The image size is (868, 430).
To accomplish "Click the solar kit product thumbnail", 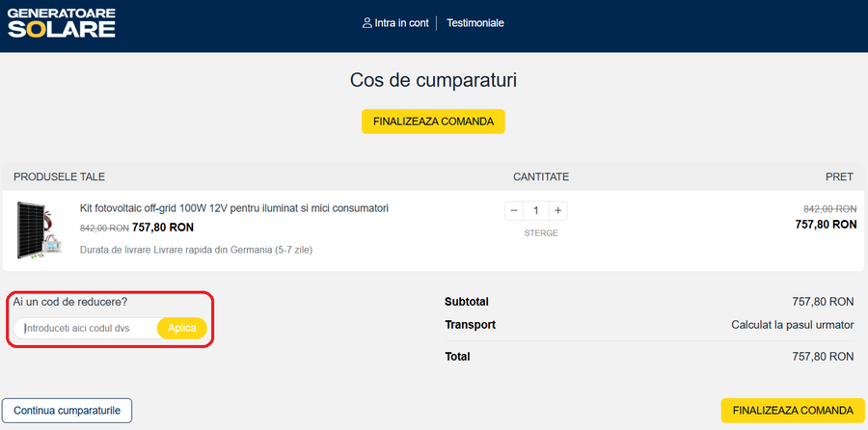I will click(x=39, y=230).
